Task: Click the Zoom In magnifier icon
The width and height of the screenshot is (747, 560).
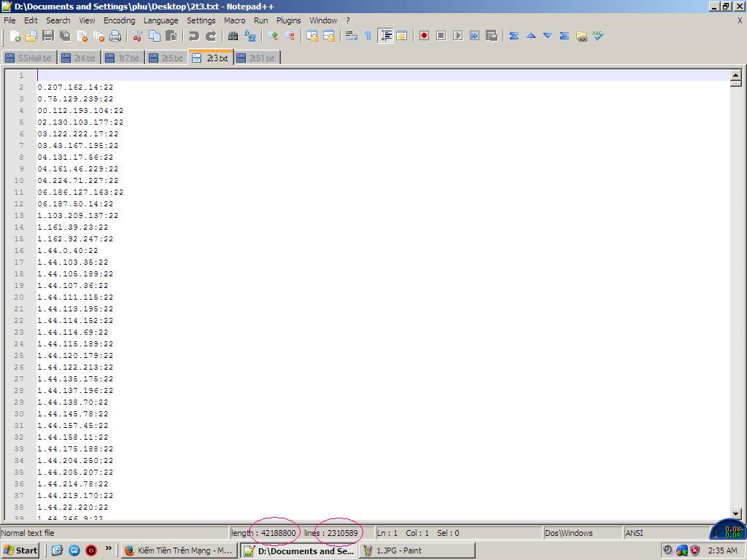Action: (x=273, y=36)
